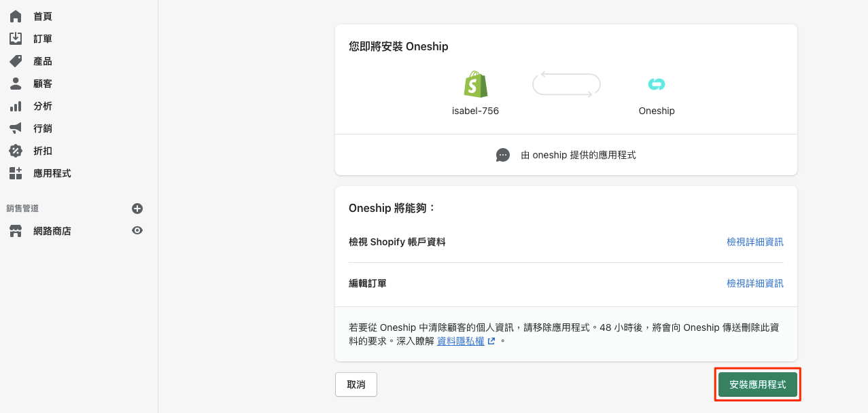Open the 首頁 menu item
868x413 pixels.
(x=43, y=16)
